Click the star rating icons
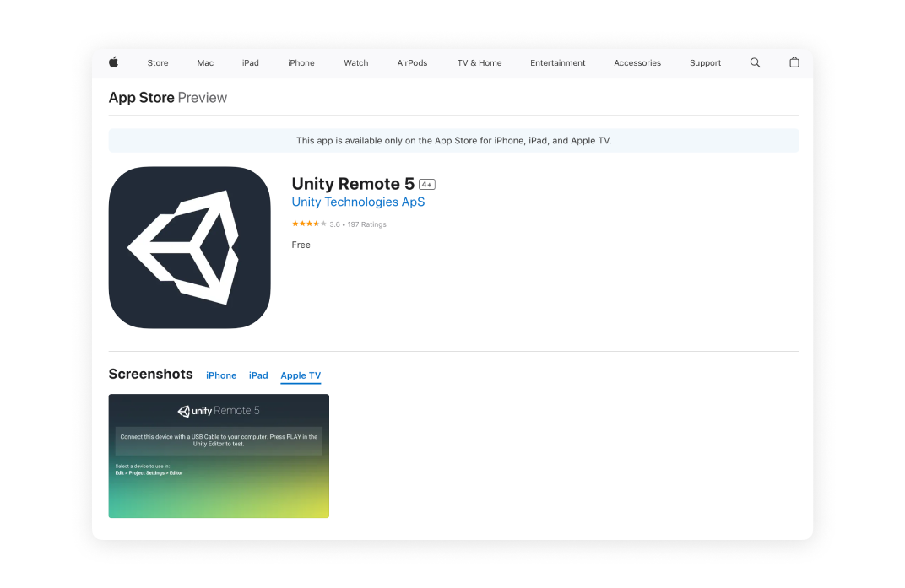 click(x=309, y=224)
